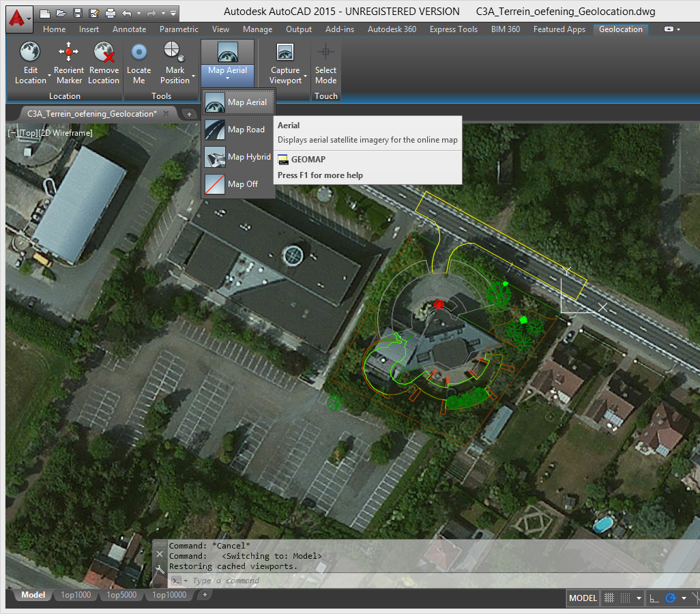Click the Plot printer icon

(111, 14)
